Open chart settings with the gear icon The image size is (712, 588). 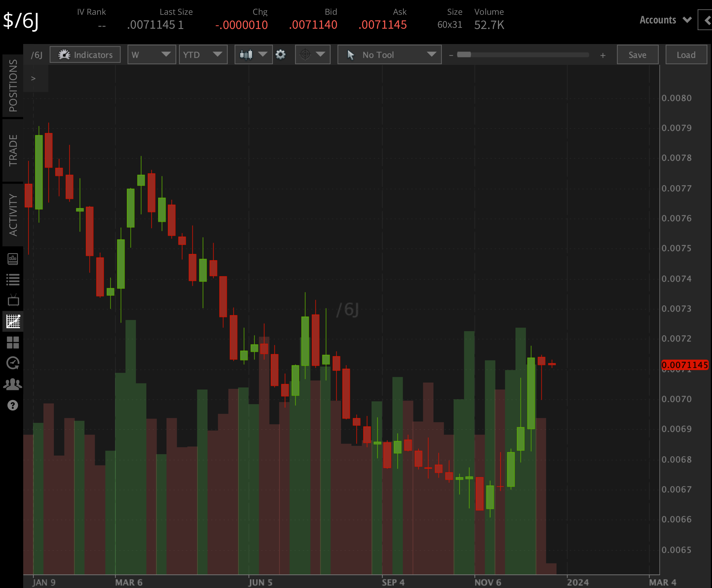281,54
